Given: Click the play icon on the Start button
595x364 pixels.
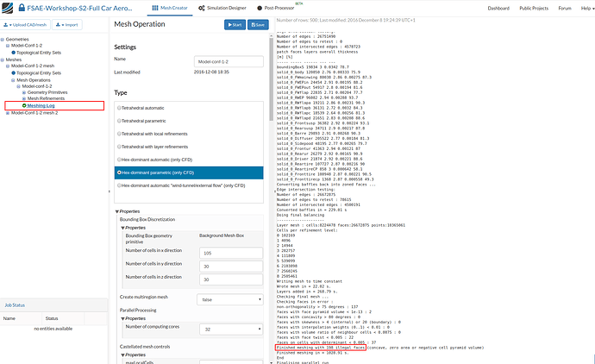Looking at the screenshot, I should point(229,25).
